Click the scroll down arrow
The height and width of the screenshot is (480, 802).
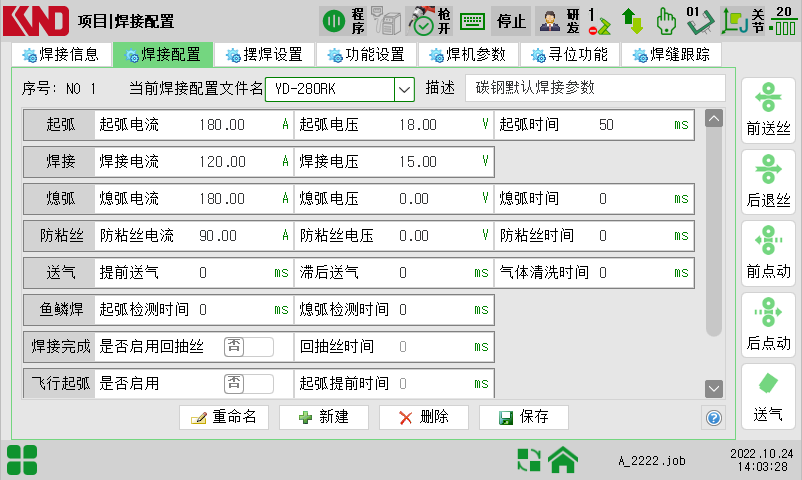(714, 389)
